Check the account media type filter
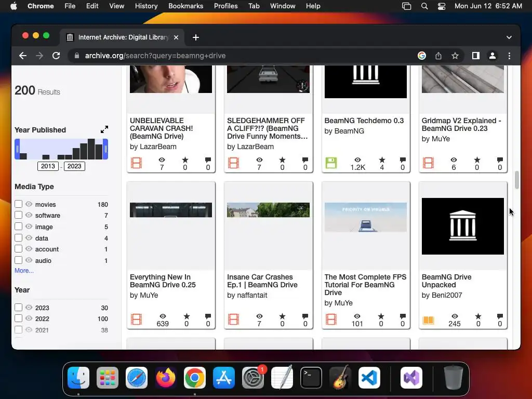 pos(18,249)
